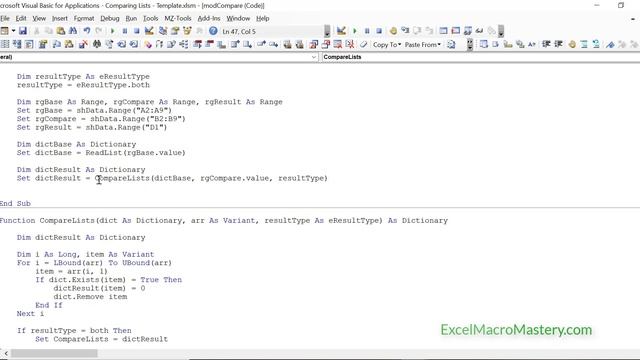Click the Quick Watch glasses icon
This screenshot has height=360, width=640.
480,31
